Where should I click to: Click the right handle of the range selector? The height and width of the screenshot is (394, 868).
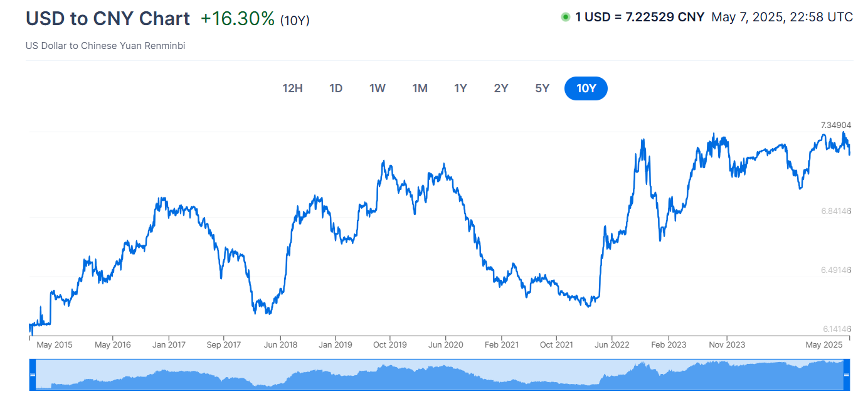tap(847, 375)
